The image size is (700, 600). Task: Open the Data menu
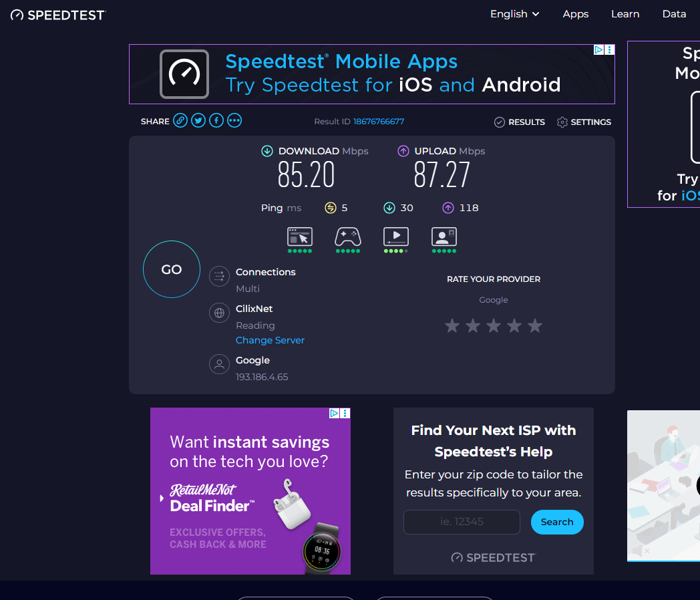(674, 14)
